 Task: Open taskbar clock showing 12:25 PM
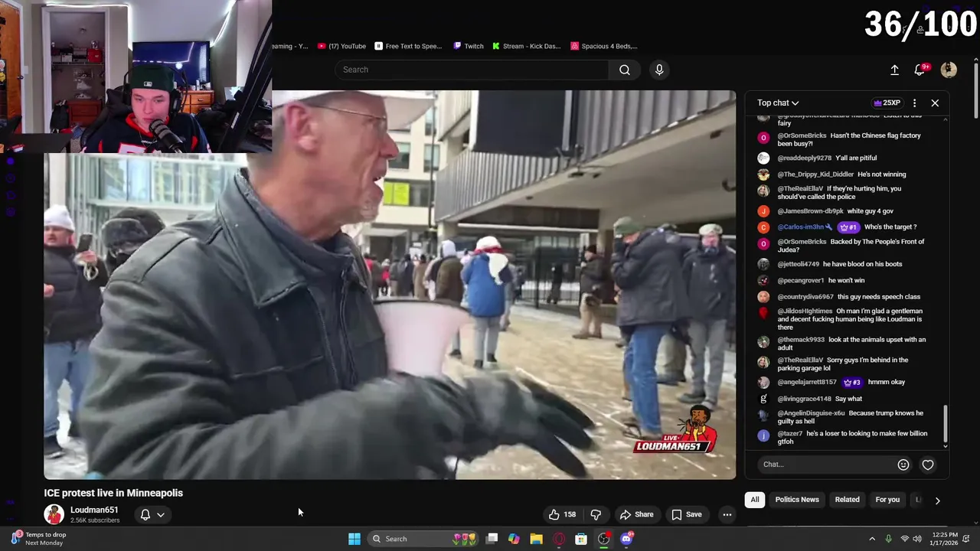click(x=945, y=539)
